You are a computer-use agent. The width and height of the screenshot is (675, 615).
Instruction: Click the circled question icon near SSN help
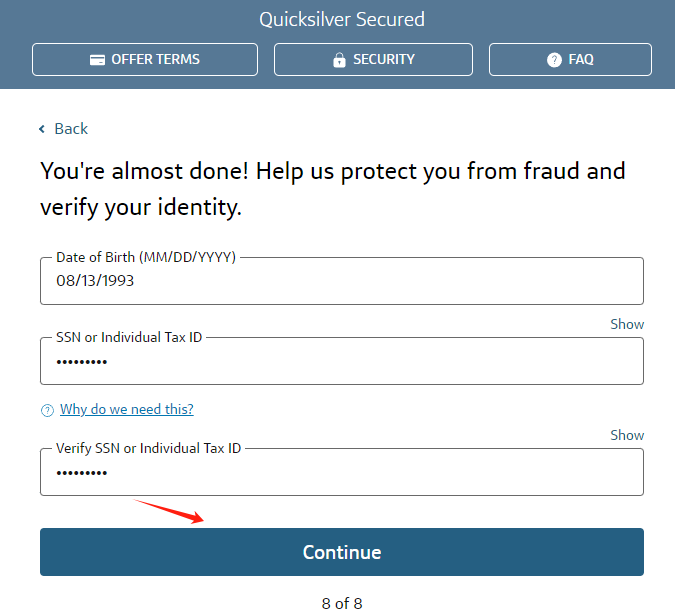point(47,410)
